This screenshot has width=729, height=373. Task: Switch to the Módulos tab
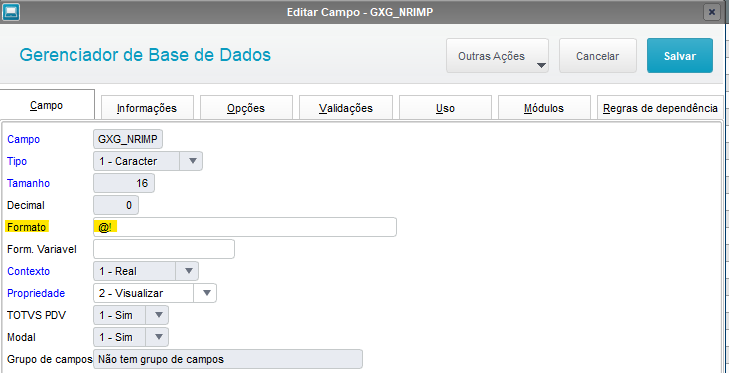point(544,108)
